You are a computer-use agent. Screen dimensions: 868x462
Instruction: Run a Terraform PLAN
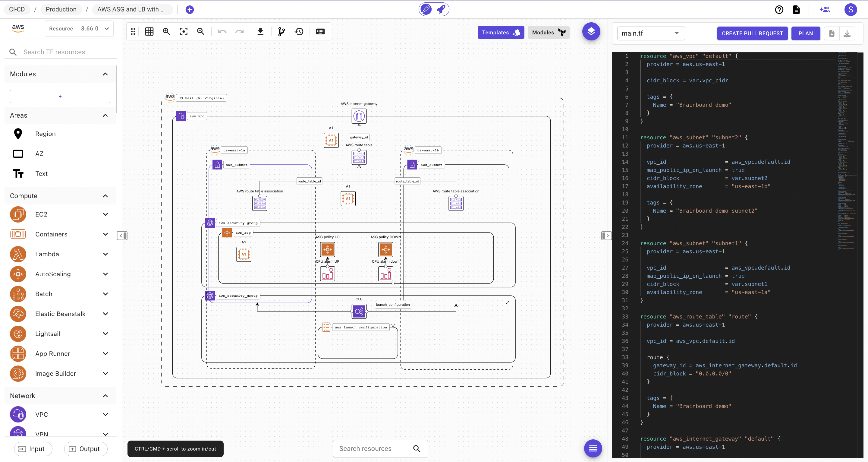(x=806, y=33)
